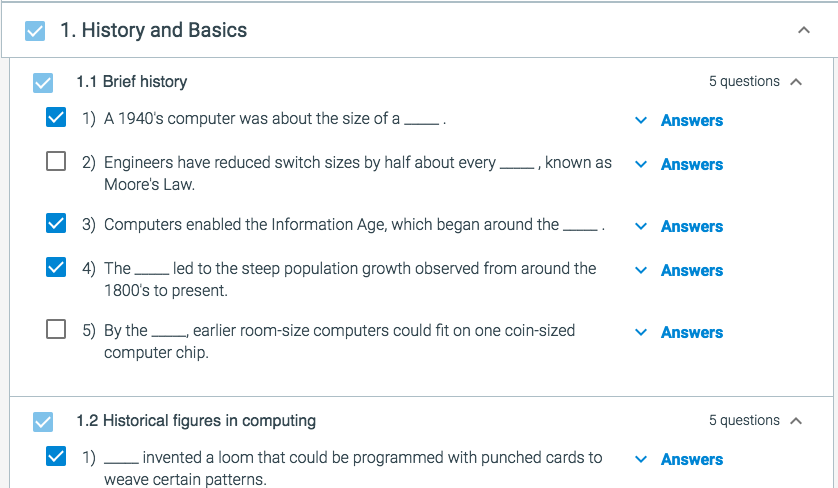
Task: Collapse the 1.1 Brief history questions list
Action: coord(796,82)
